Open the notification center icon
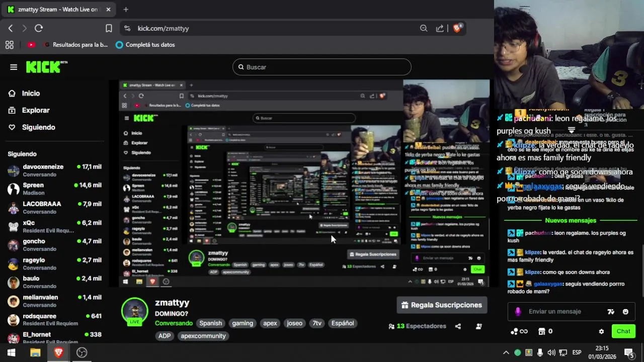Screen dimensions: 644x362 point(629,352)
